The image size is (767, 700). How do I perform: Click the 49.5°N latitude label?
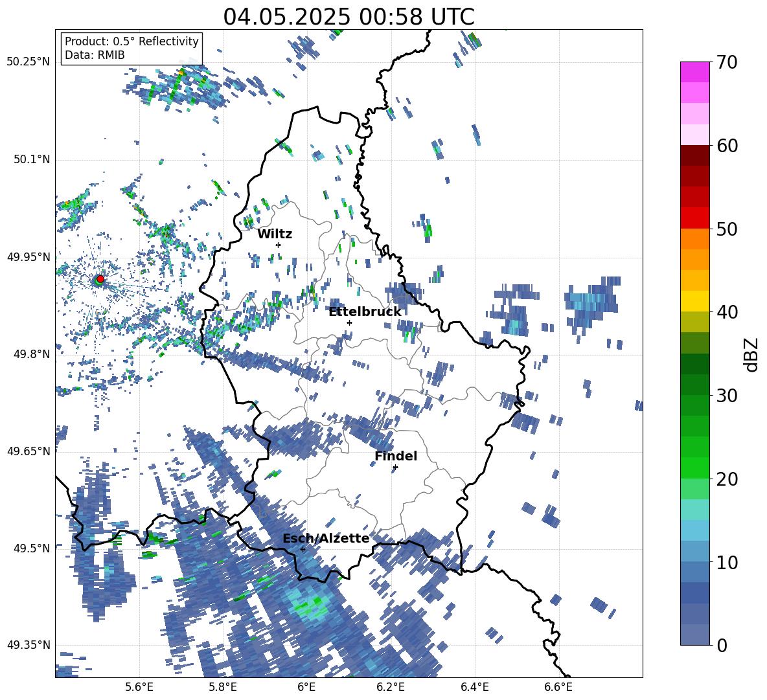pos(31,548)
